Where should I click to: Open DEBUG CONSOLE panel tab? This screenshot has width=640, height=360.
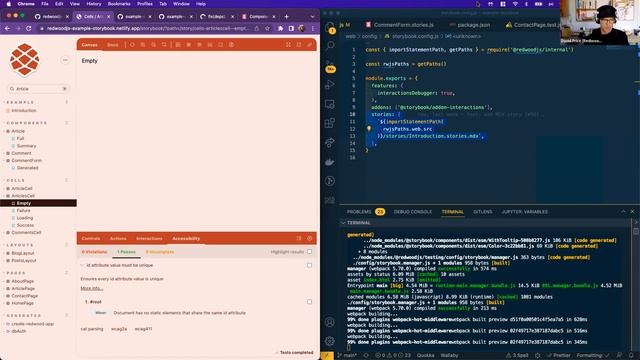click(x=413, y=212)
